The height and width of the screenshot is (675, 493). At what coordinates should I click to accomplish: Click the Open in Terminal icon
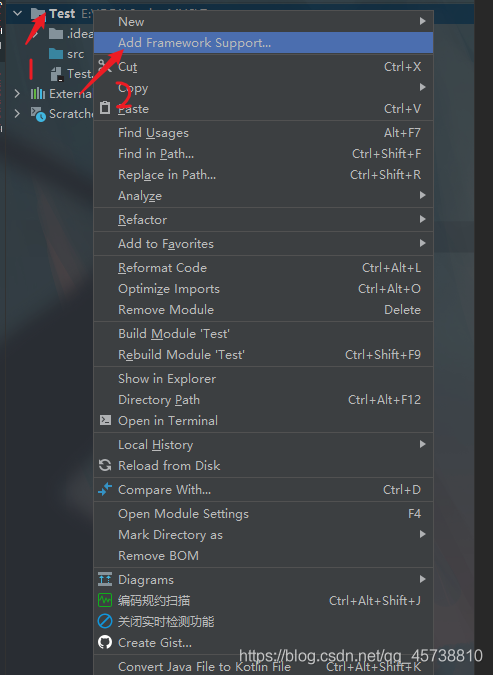coord(105,420)
